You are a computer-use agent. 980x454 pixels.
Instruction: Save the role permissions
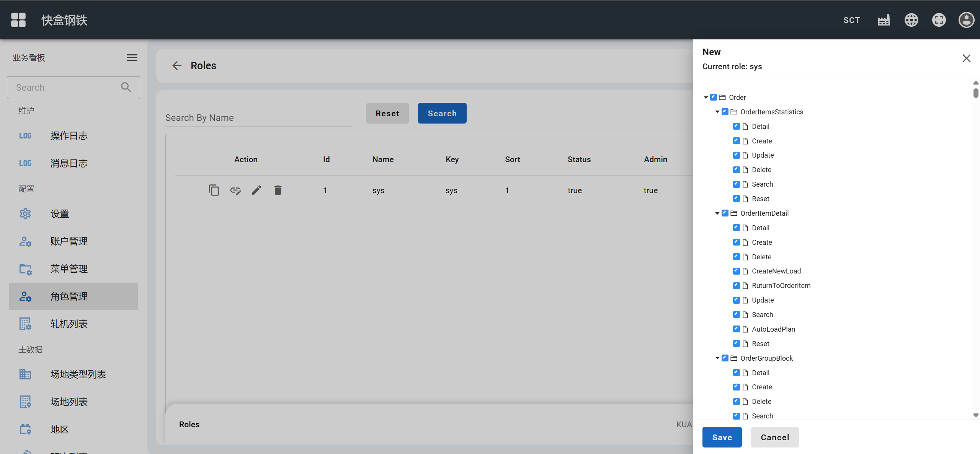pyautogui.click(x=722, y=437)
